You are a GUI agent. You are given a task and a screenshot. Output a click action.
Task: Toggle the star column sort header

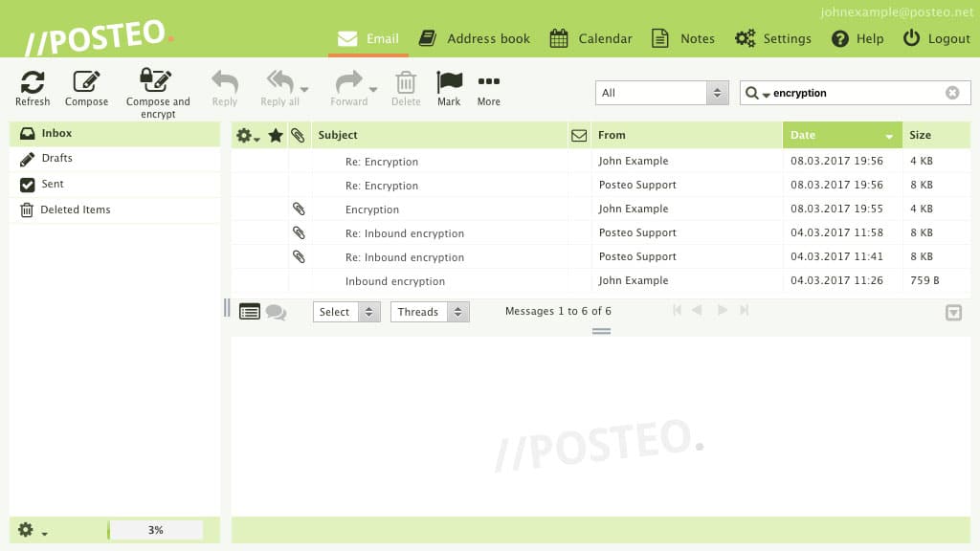tap(276, 135)
